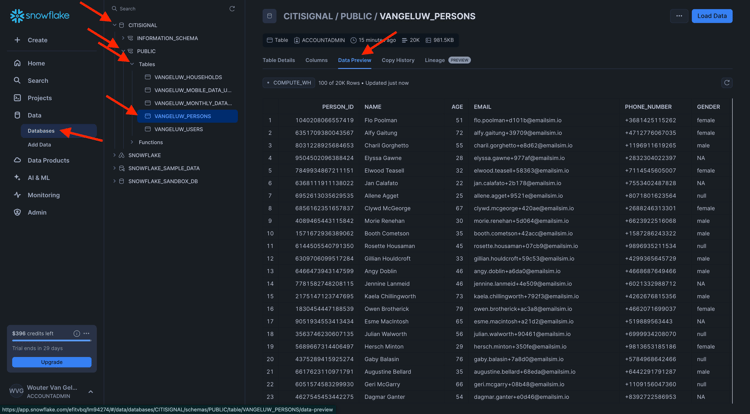Click the GENDER column header
The height and width of the screenshot is (414, 750).
(x=708, y=107)
